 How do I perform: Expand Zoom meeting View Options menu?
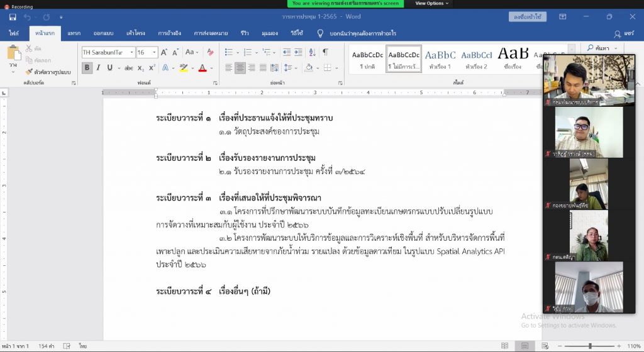pos(431,3)
